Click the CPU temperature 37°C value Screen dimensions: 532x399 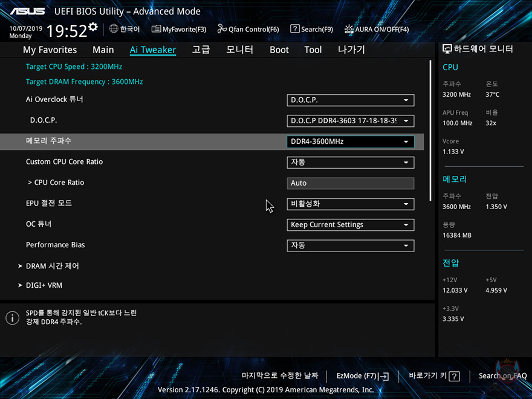pyautogui.click(x=492, y=95)
